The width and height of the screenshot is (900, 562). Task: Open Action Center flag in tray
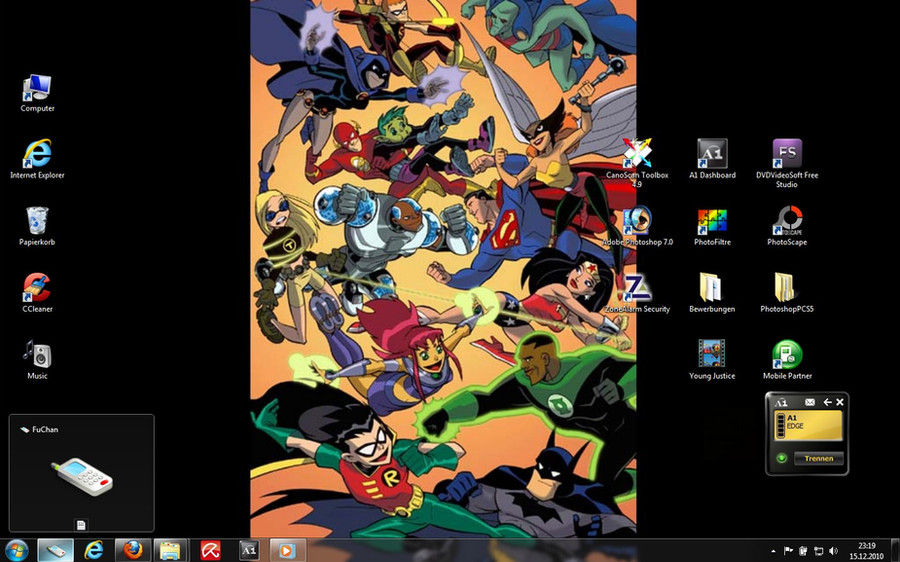(789, 551)
